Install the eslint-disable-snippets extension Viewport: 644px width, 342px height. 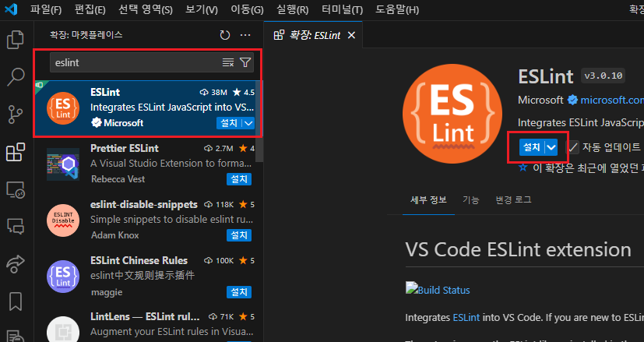pos(239,235)
